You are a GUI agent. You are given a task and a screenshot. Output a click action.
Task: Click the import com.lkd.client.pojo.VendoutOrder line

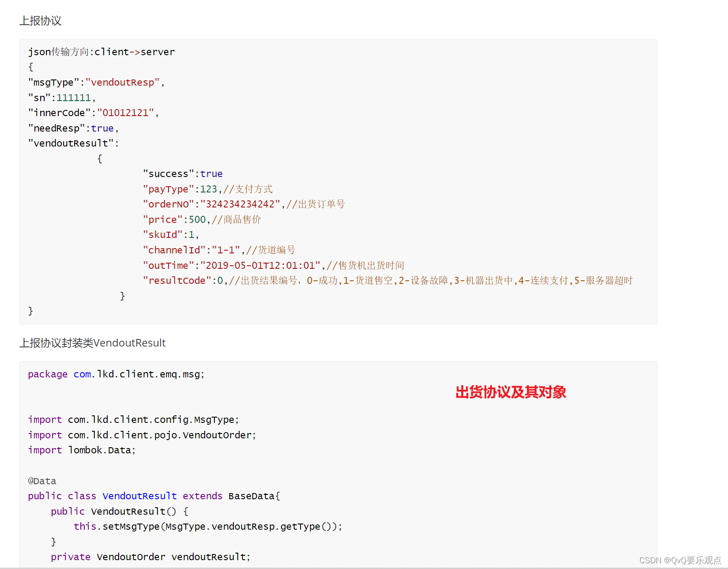(x=142, y=435)
